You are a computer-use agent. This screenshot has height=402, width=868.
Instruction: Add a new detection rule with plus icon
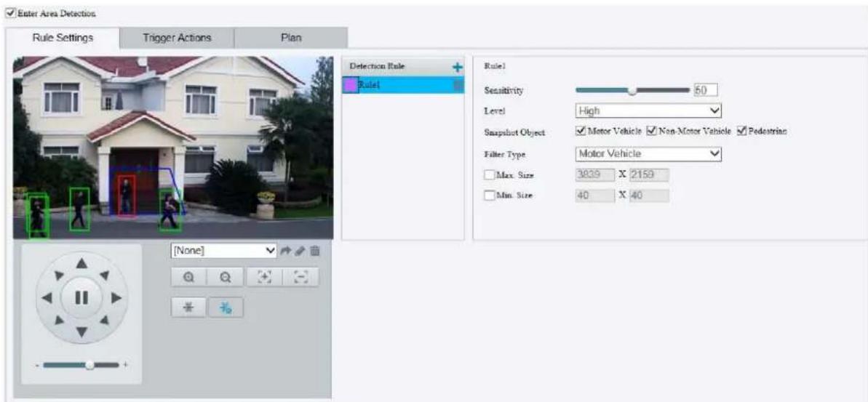[457, 67]
